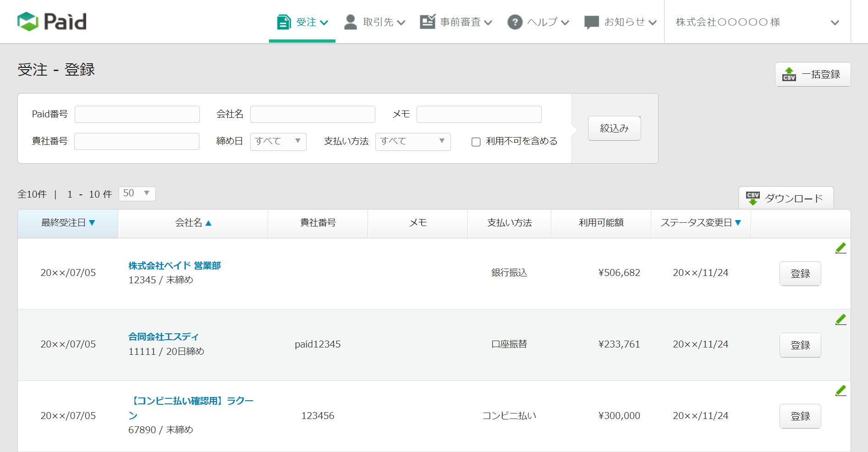Click the Paid logo in header

pos(52,22)
